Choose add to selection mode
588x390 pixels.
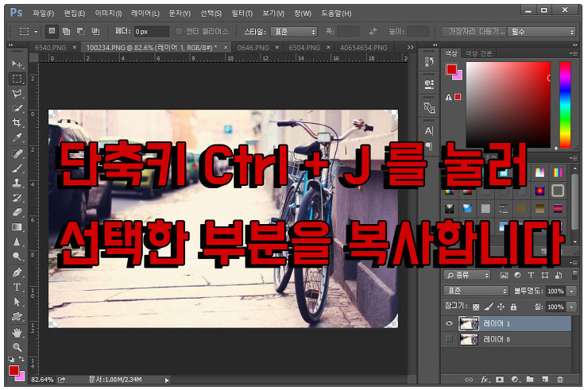pyautogui.click(x=67, y=32)
